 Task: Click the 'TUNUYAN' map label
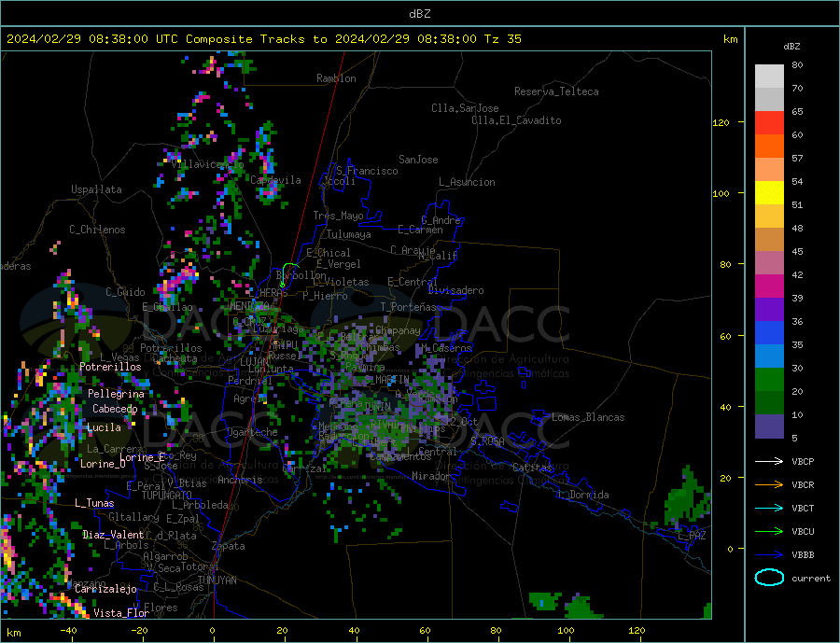coord(217,580)
